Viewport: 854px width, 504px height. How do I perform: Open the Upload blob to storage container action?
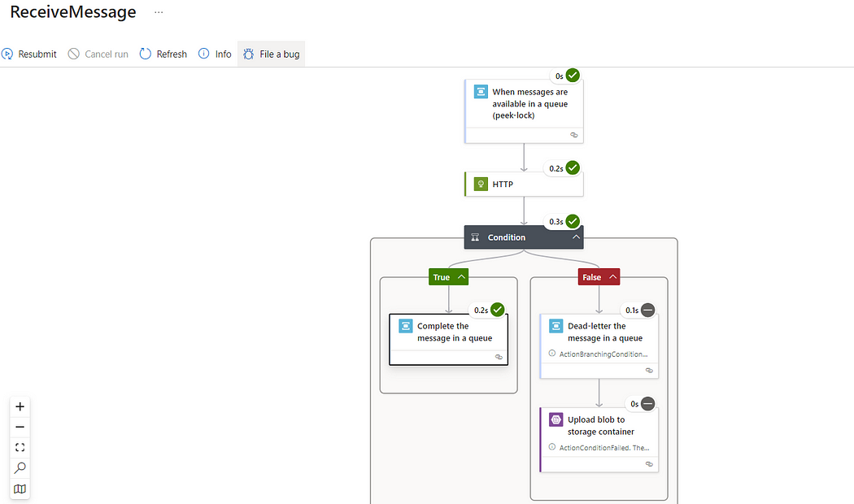tap(599, 439)
